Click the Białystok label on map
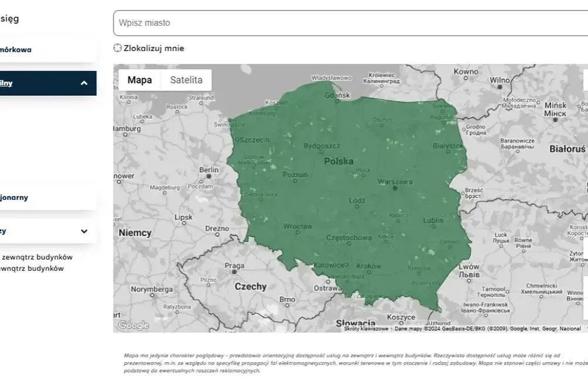This screenshot has width=588, height=382. (x=447, y=145)
